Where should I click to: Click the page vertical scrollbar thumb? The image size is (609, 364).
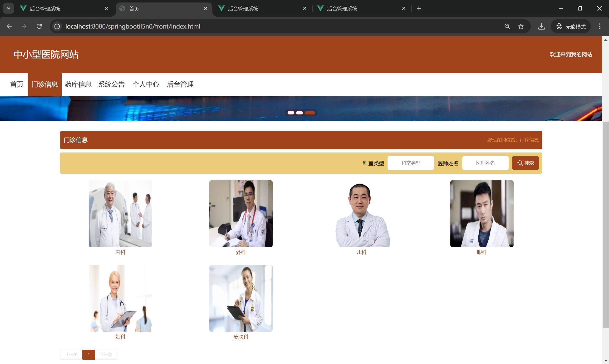click(x=606, y=225)
